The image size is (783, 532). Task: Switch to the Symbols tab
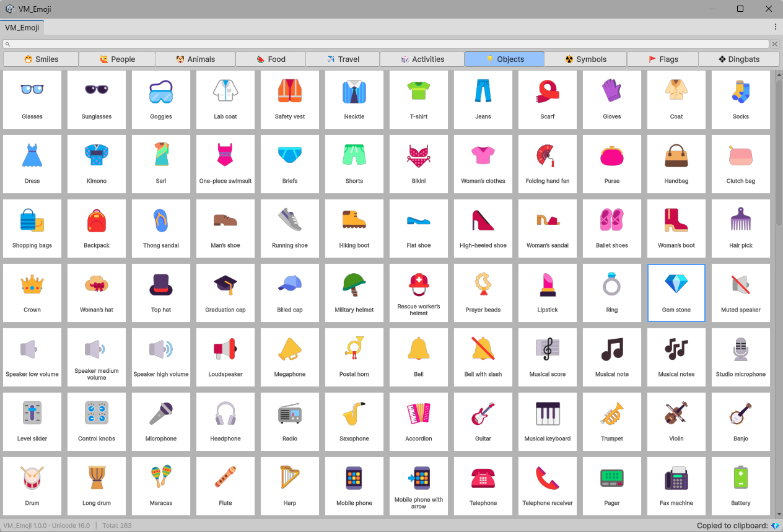[585, 59]
